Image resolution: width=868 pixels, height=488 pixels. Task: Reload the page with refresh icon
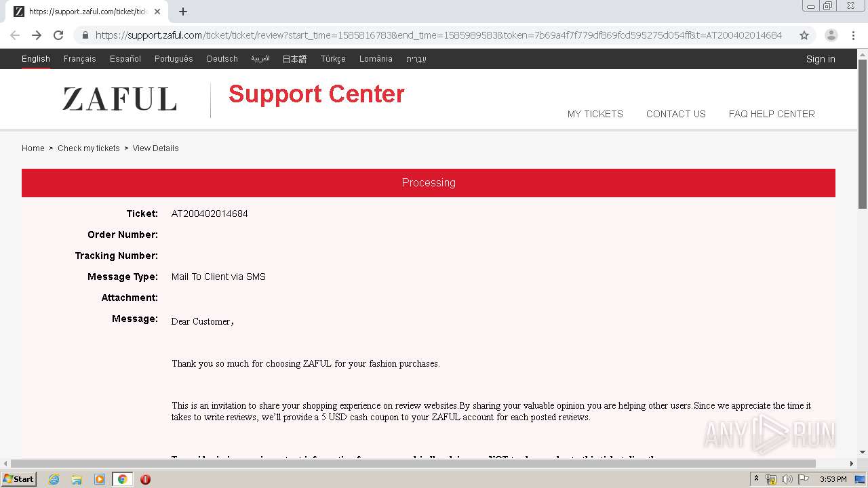pos(58,35)
